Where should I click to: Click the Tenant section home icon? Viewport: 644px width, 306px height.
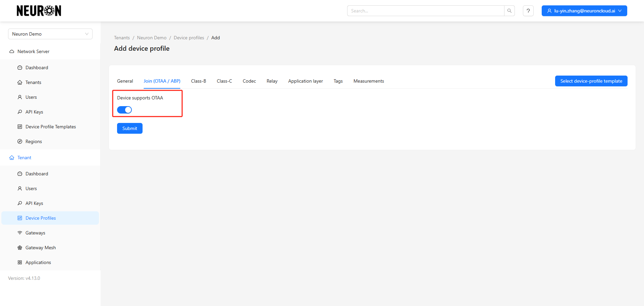point(12,158)
